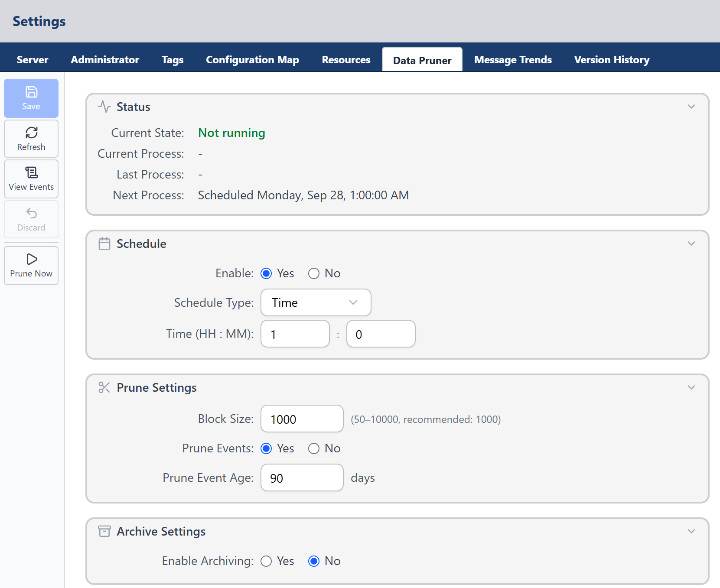Image resolution: width=720 pixels, height=588 pixels.
Task: Click the Refresh circular arrows icon
Action: (31, 132)
